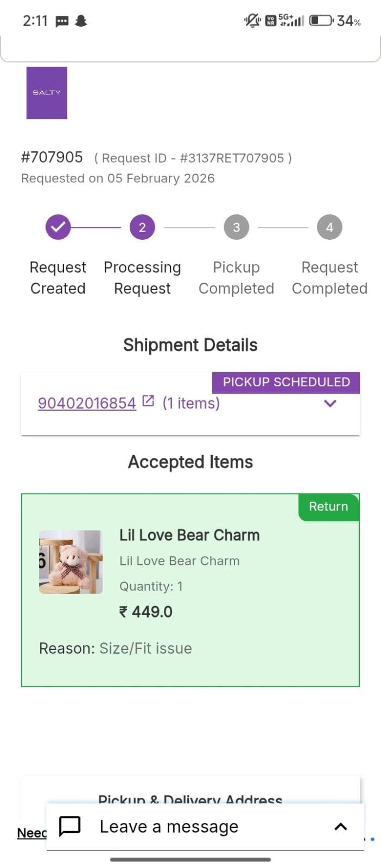Screen dimensions: 381x868
Task: Expand chat widget with up chevron
Action: coord(340,826)
